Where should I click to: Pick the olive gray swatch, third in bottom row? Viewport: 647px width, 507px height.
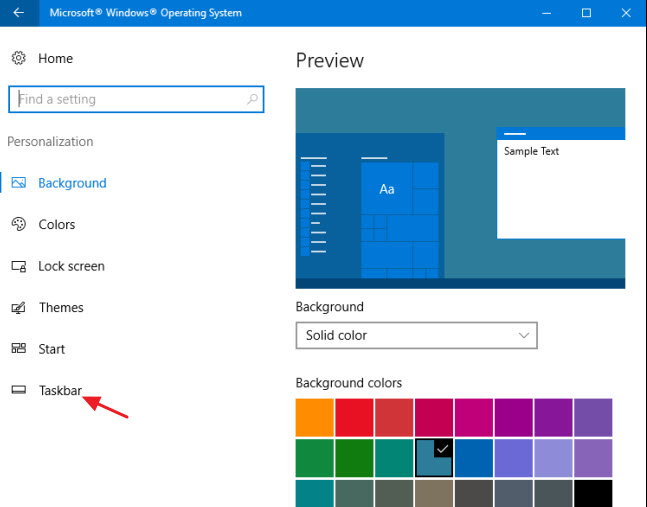(x=394, y=493)
